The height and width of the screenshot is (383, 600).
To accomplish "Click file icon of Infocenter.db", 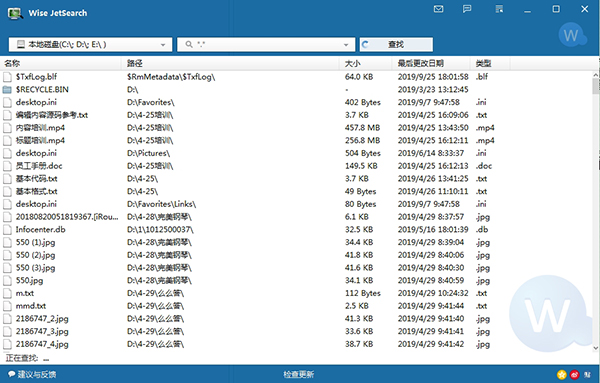I will click(7, 230).
